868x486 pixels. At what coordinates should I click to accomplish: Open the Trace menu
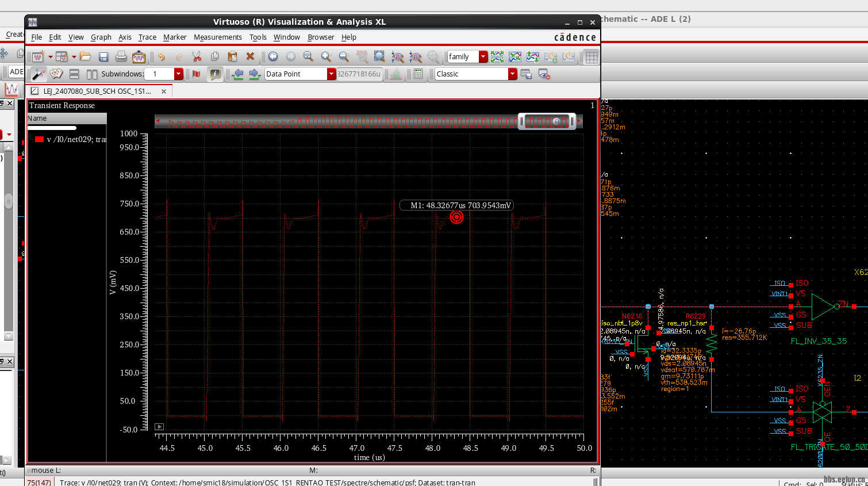pyautogui.click(x=147, y=37)
